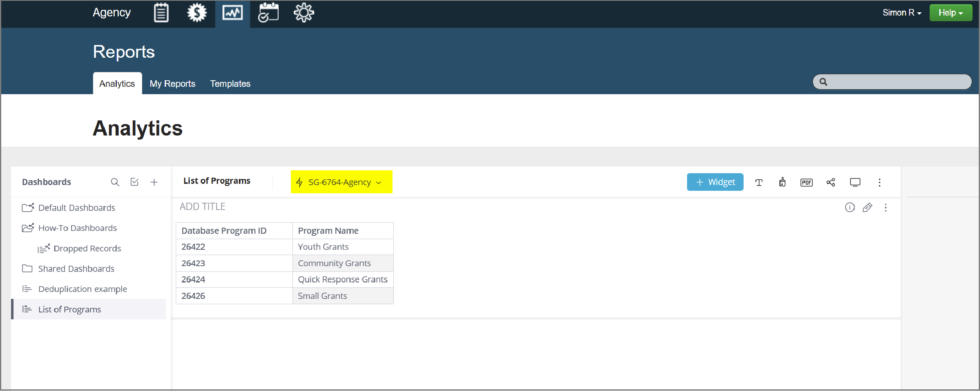Open the dollar-sign funding icon in navbar
Viewport: 980px width, 391px height.
[x=197, y=13]
